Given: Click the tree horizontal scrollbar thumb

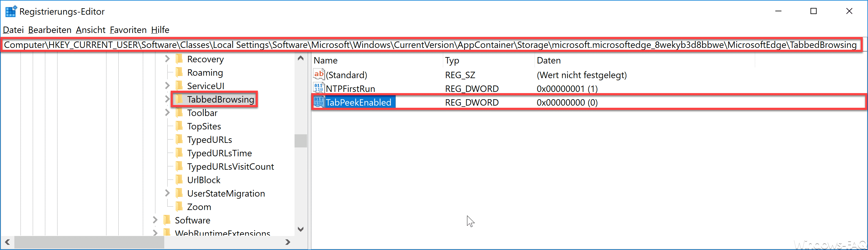Looking at the screenshot, I should (89, 242).
